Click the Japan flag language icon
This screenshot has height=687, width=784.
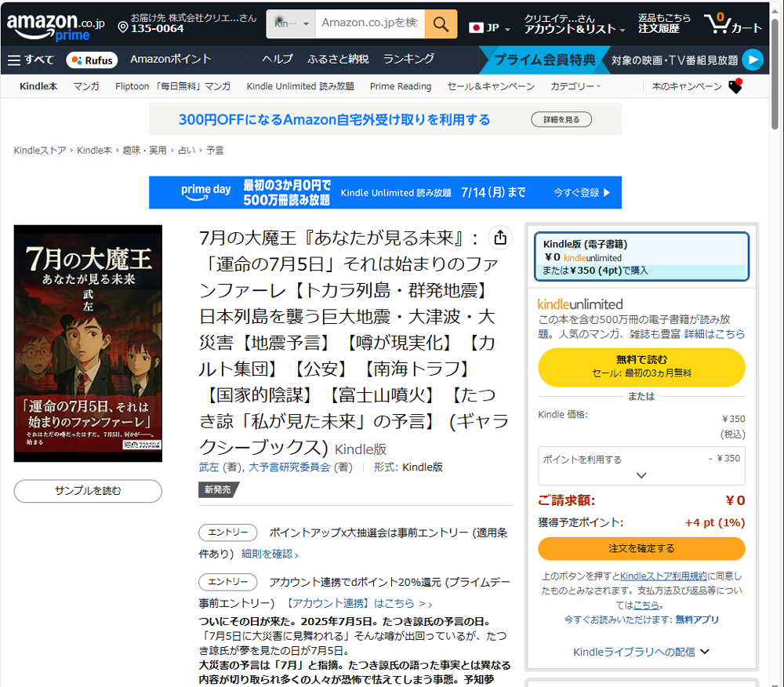476,27
